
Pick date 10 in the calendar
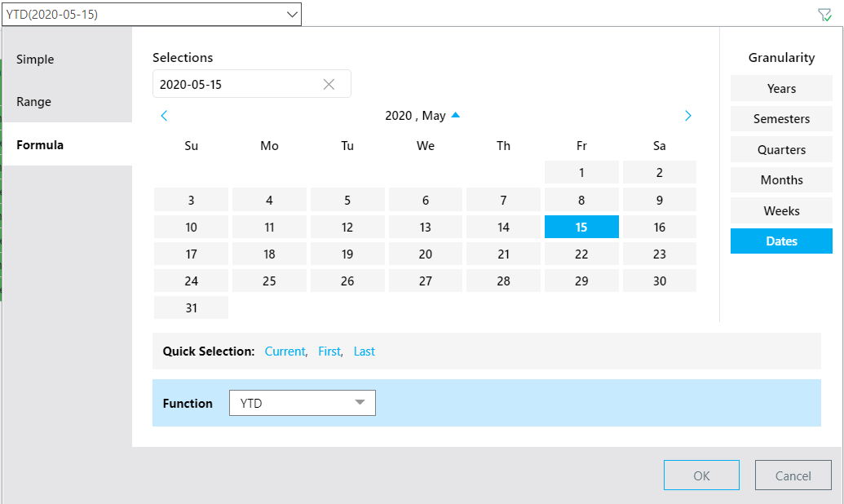point(191,227)
